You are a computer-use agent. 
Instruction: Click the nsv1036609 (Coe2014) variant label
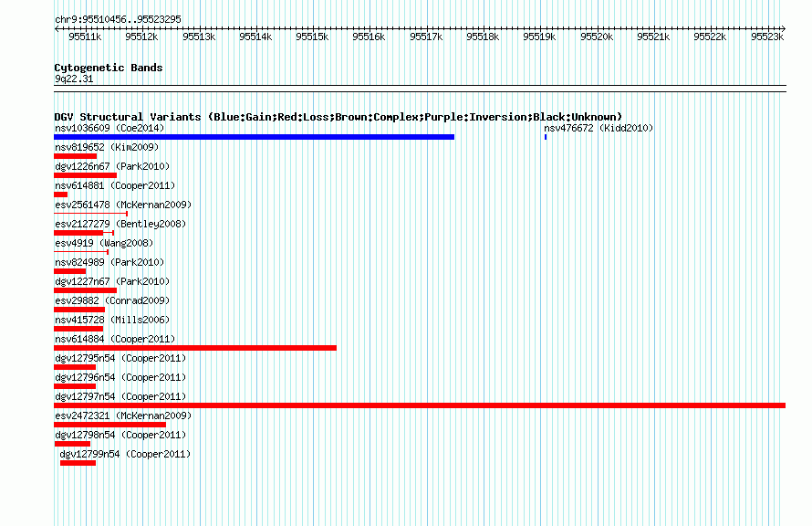point(109,128)
